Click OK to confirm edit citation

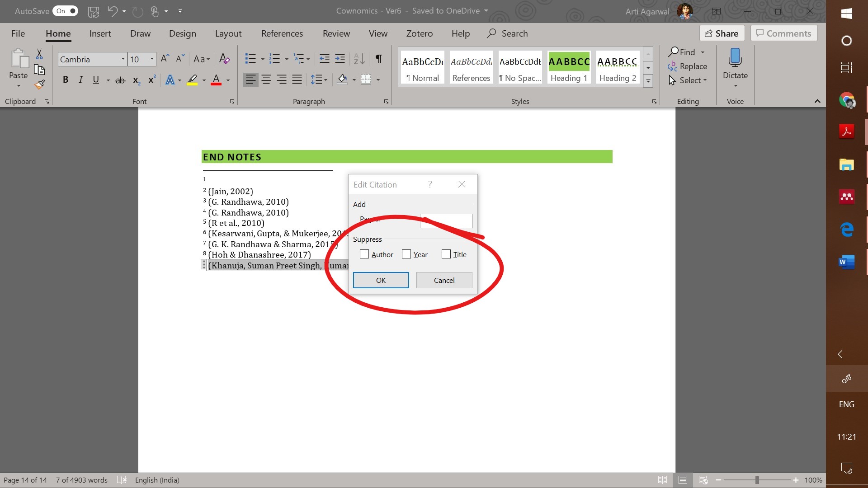click(x=381, y=280)
